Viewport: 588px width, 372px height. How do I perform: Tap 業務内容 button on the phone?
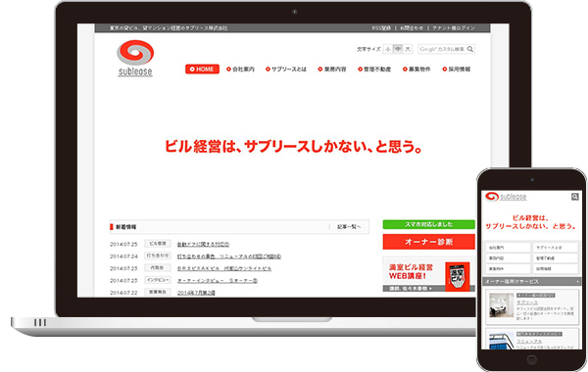tap(508, 258)
